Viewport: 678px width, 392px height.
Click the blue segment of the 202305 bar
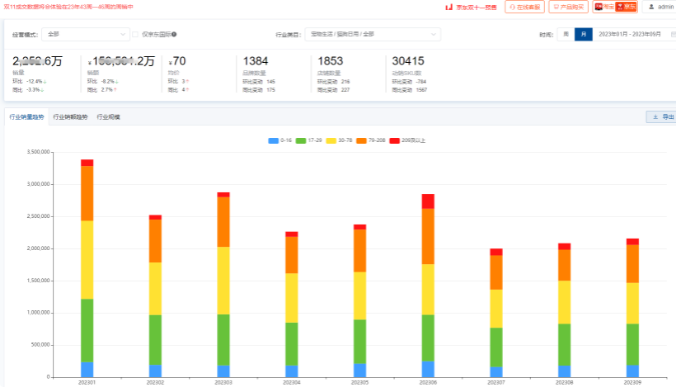pos(360,370)
